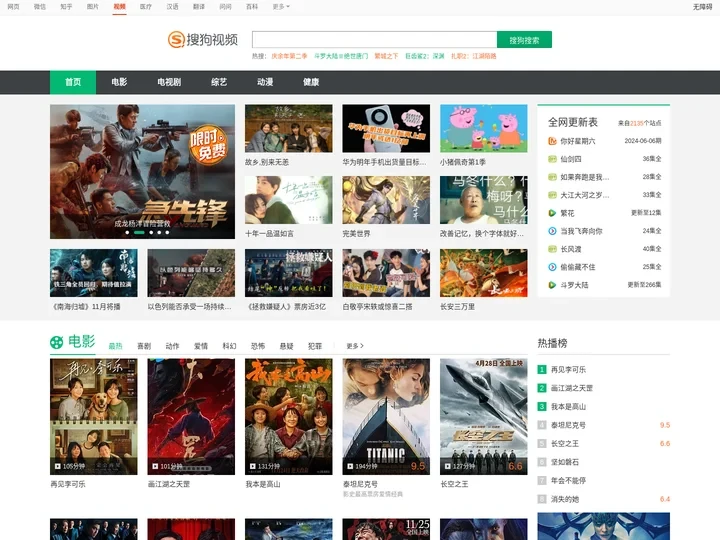
Task: Expand 更多 movie genres
Action: 354,346
